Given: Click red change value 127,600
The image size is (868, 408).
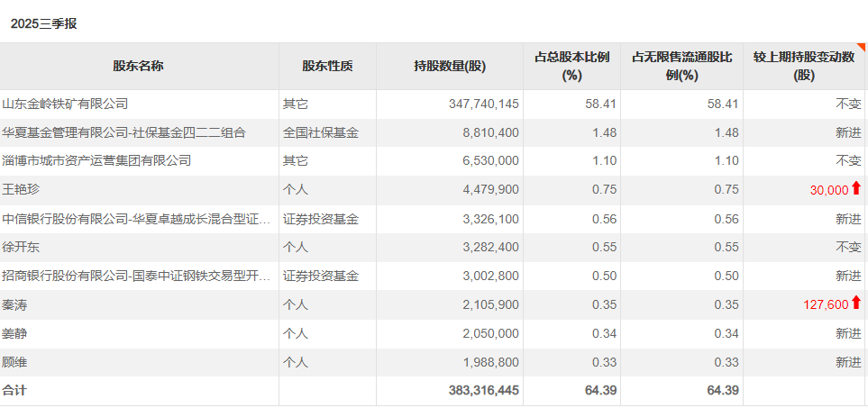Looking at the screenshot, I should 826,304.
